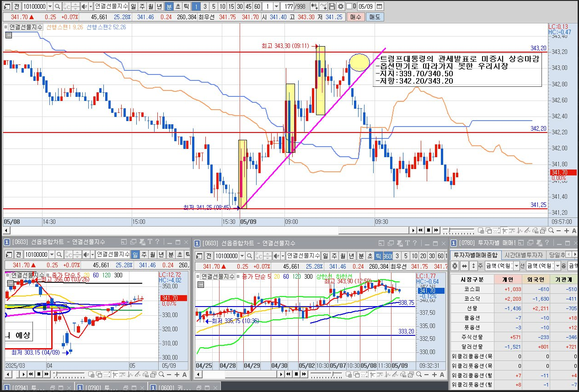Switch to 시간대별투자자 tab
Screen dimensions: 579x392
[524, 255]
